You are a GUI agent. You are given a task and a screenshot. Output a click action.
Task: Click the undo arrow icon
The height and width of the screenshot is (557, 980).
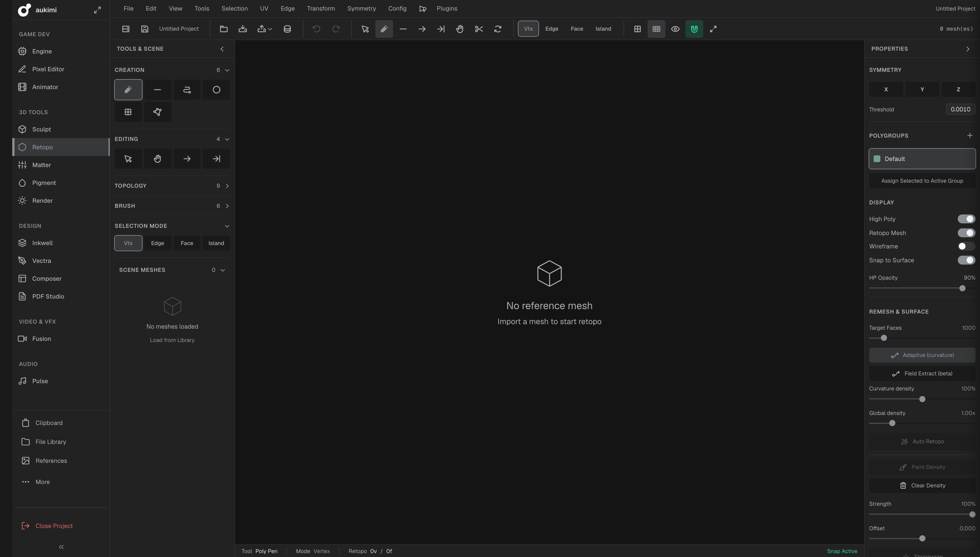(x=316, y=29)
